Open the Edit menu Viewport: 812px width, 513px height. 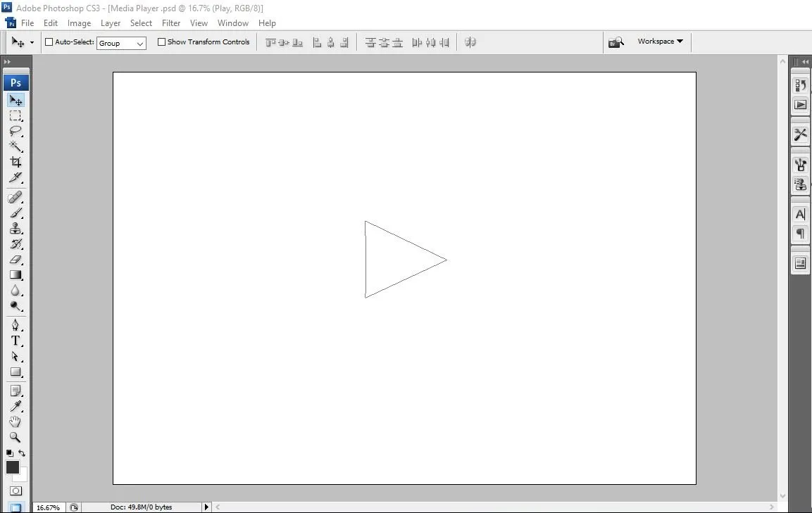51,23
